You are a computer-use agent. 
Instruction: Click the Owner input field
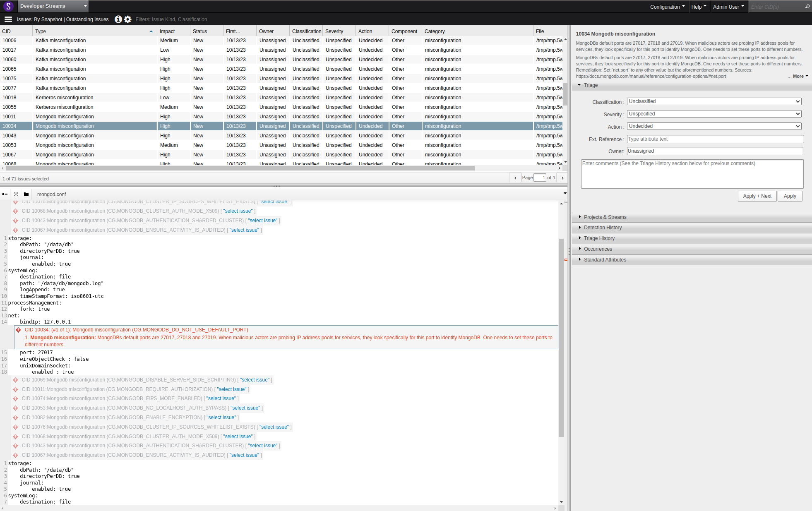(x=715, y=151)
